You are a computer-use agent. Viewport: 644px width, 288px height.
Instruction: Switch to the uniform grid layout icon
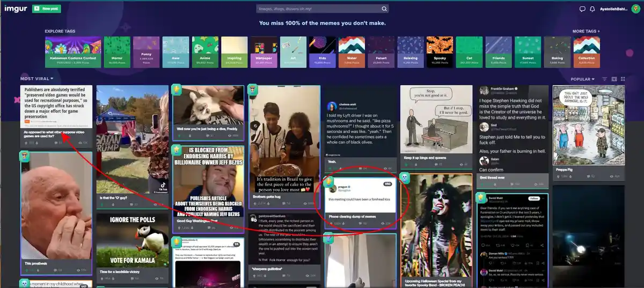[624, 79]
